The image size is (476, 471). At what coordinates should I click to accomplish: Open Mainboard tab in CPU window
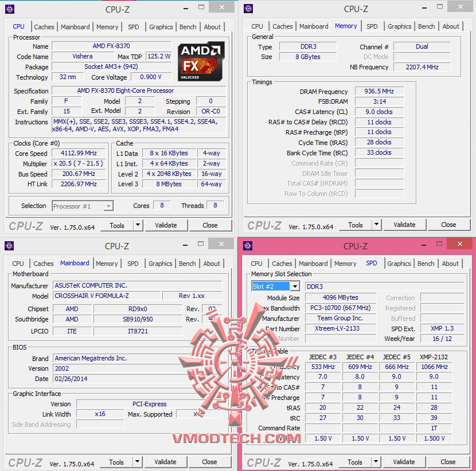(x=75, y=27)
